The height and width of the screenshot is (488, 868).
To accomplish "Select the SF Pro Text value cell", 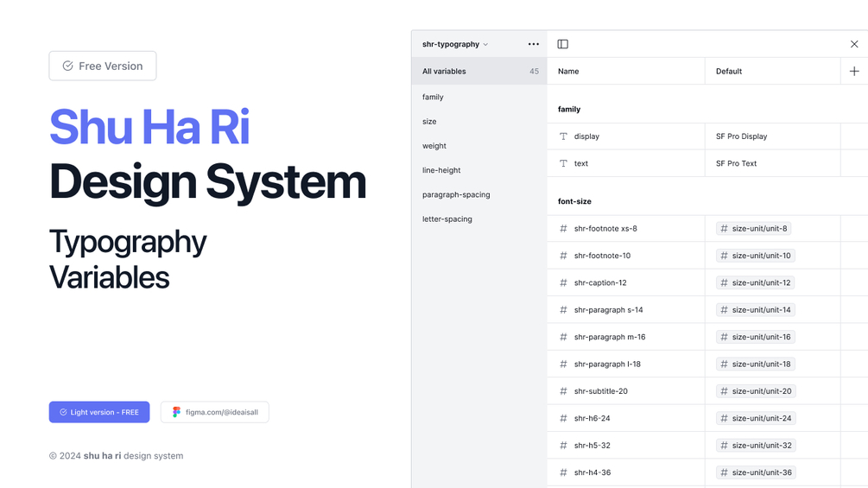I will click(773, 163).
